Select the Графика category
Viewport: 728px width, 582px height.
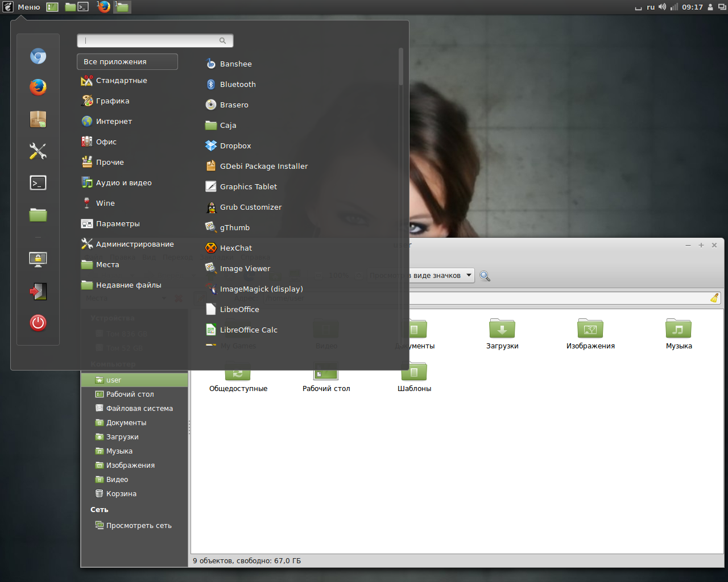[x=105, y=101]
